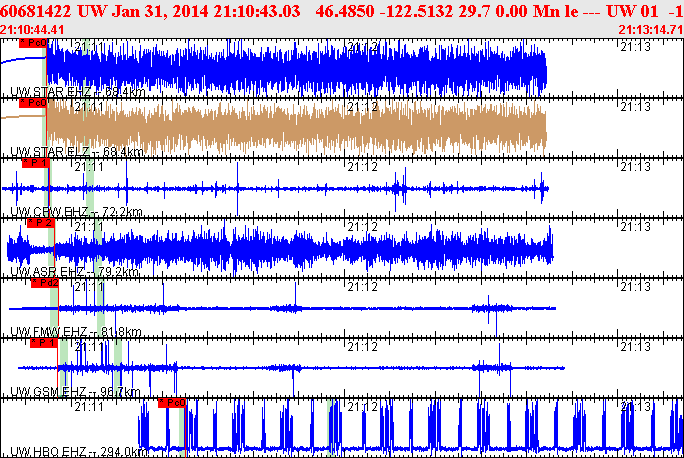The image size is (684, 458).
Task: Click the end time 21:13:14.71 label
Action: coord(651,30)
